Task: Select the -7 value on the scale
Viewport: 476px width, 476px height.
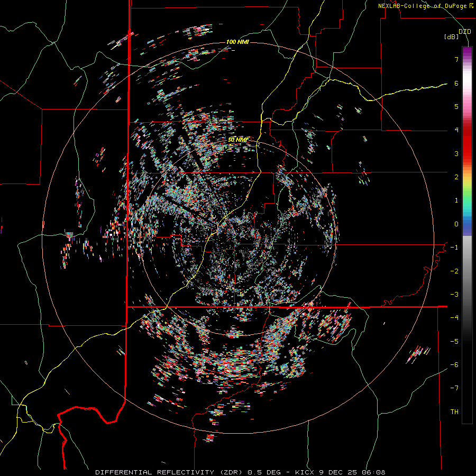Action: [454, 388]
